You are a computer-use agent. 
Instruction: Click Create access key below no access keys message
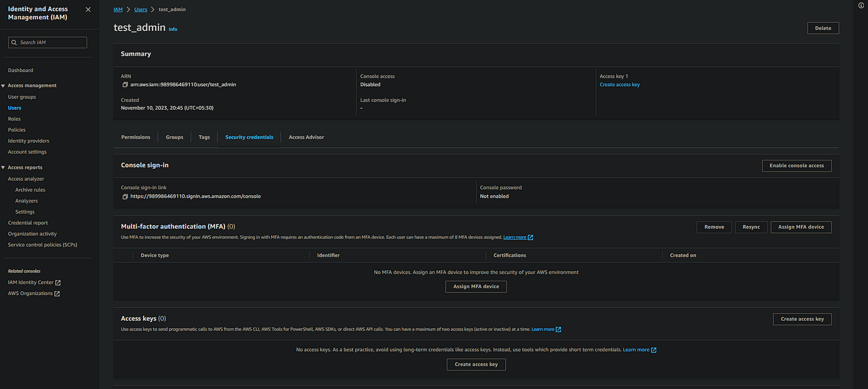coord(476,364)
